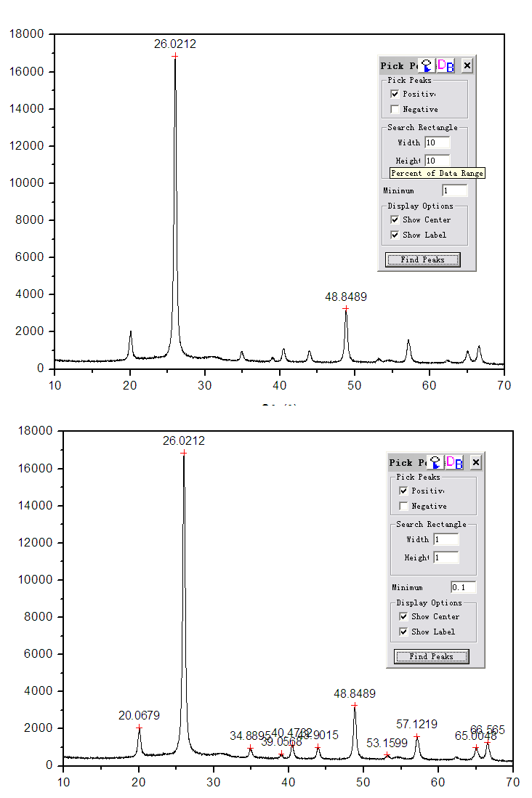This screenshot has height=798, width=532.
Task: Click y-axis tick label 18000 in lower graph
Action: pos(35,430)
